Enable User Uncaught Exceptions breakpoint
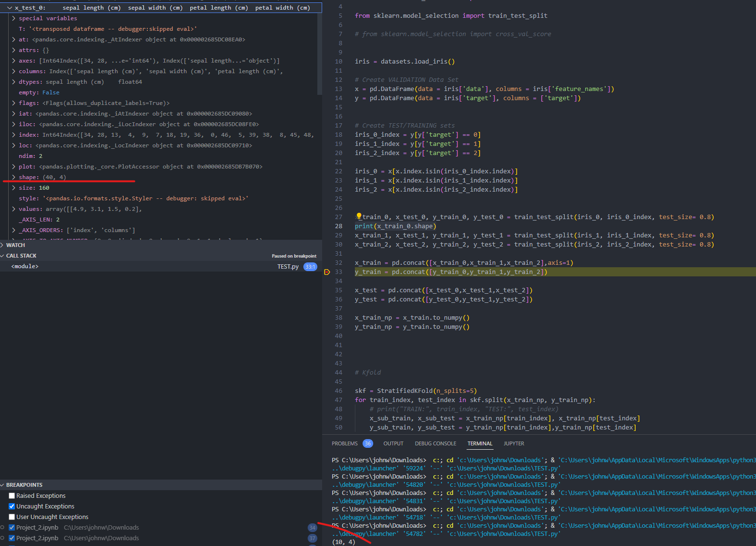Image resolution: width=756 pixels, height=546 pixels. [12, 517]
